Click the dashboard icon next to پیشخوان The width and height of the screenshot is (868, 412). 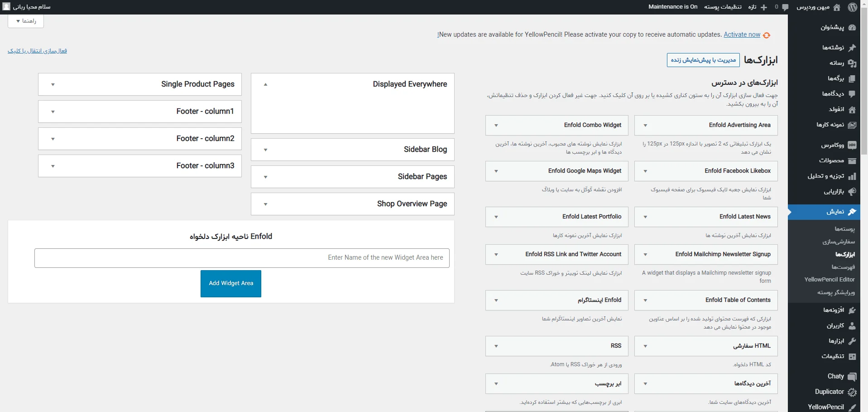[852, 27]
